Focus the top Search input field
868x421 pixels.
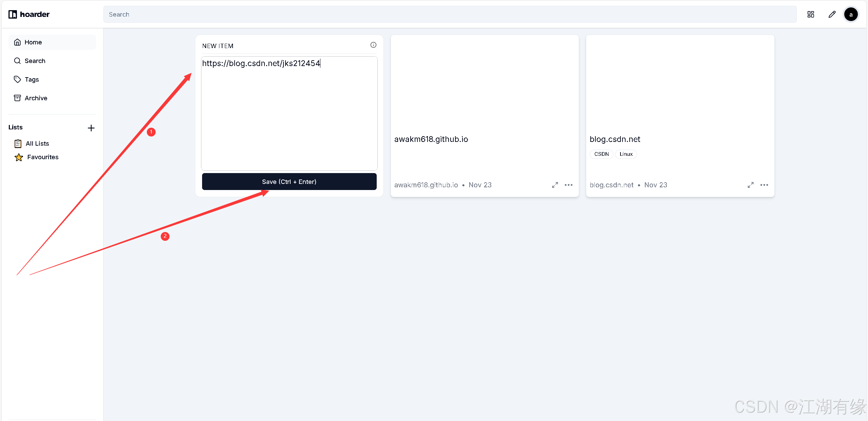[x=450, y=14]
